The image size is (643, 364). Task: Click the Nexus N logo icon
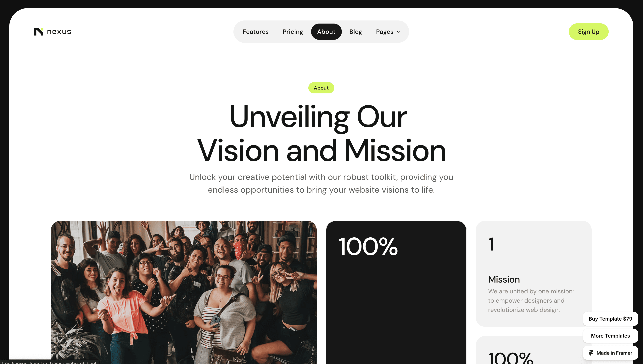pos(38,32)
